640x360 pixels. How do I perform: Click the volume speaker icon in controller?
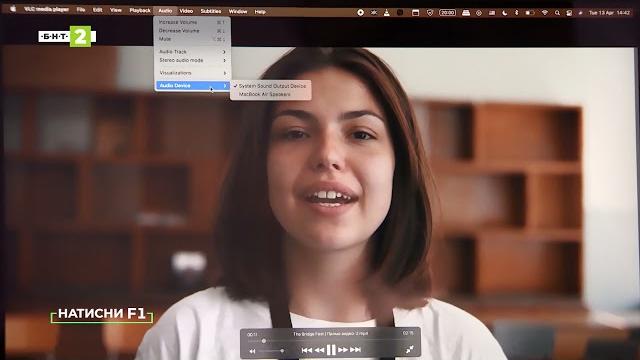click(x=252, y=351)
